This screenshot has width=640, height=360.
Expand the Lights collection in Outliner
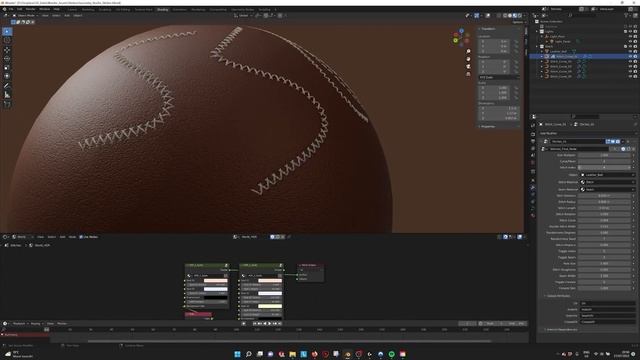[x=537, y=31]
